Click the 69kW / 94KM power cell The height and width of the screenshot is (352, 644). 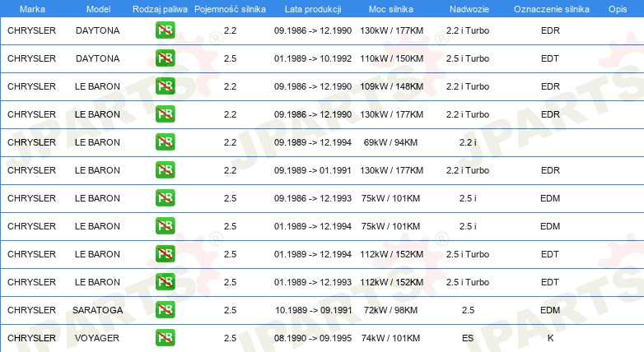[390, 142]
